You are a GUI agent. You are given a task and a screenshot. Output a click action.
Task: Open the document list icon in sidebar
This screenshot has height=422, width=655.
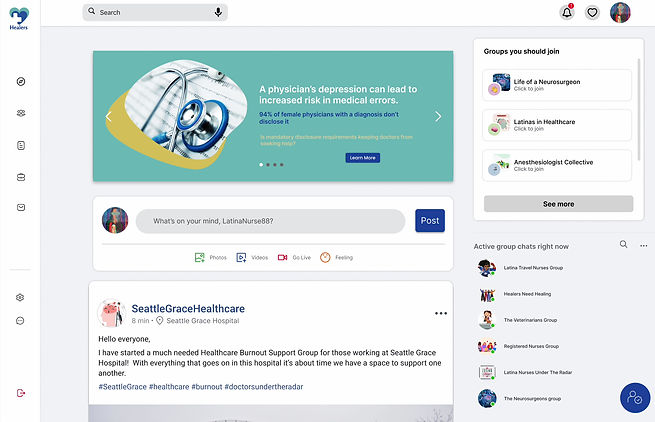point(21,145)
